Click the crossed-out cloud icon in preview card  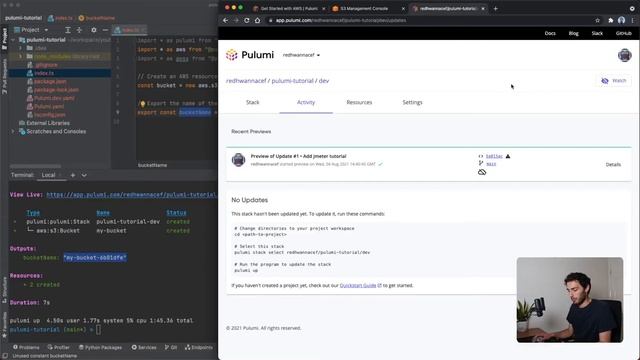click(x=482, y=172)
